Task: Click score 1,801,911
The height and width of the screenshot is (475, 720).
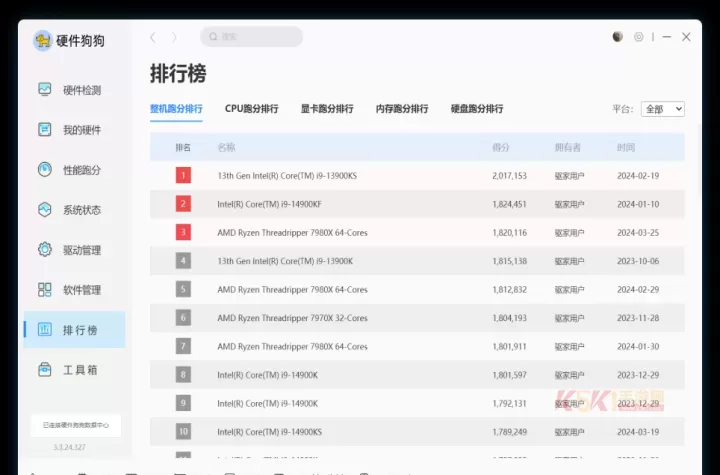Action: (x=509, y=346)
